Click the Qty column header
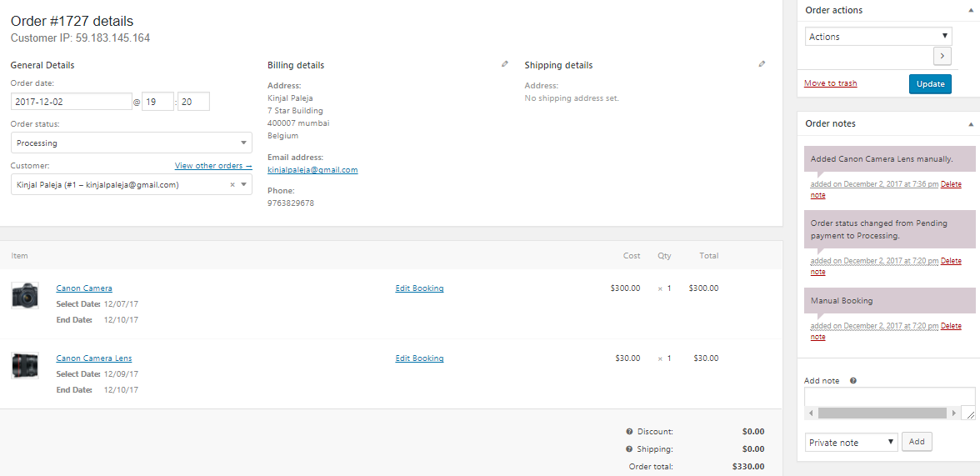Screen dimensions: 980x476 [663, 256]
